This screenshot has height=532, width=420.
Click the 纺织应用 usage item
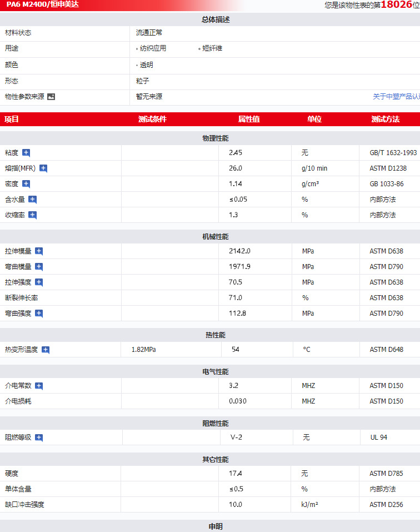(x=153, y=48)
